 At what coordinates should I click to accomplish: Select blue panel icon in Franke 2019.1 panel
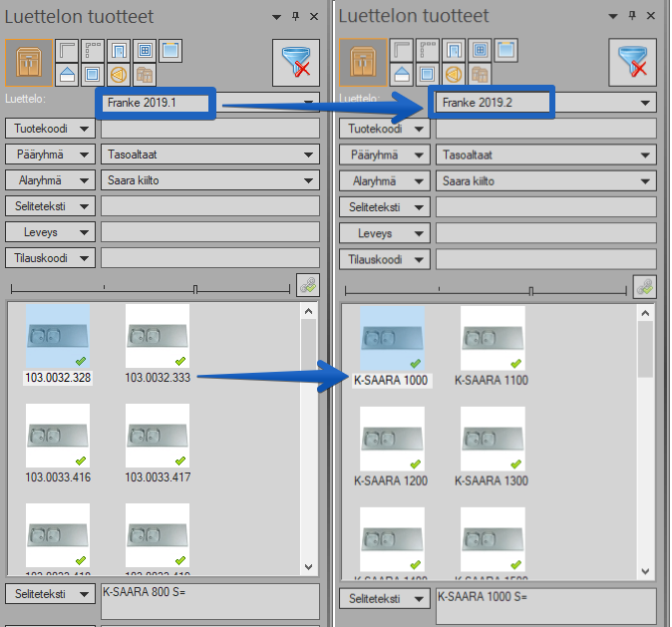(x=170, y=51)
